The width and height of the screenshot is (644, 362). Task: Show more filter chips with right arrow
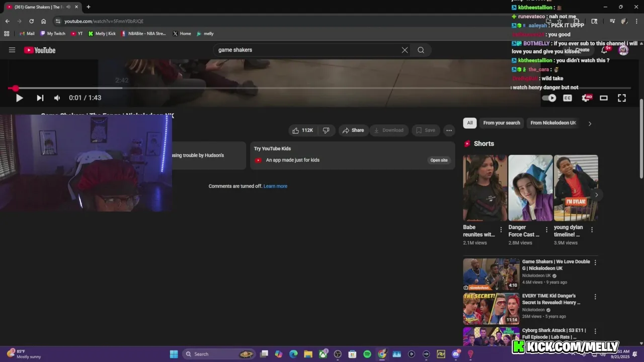tap(590, 123)
